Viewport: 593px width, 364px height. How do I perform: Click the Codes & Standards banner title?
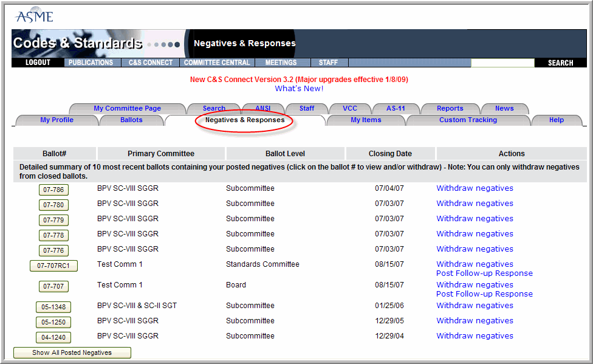tap(78, 43)
